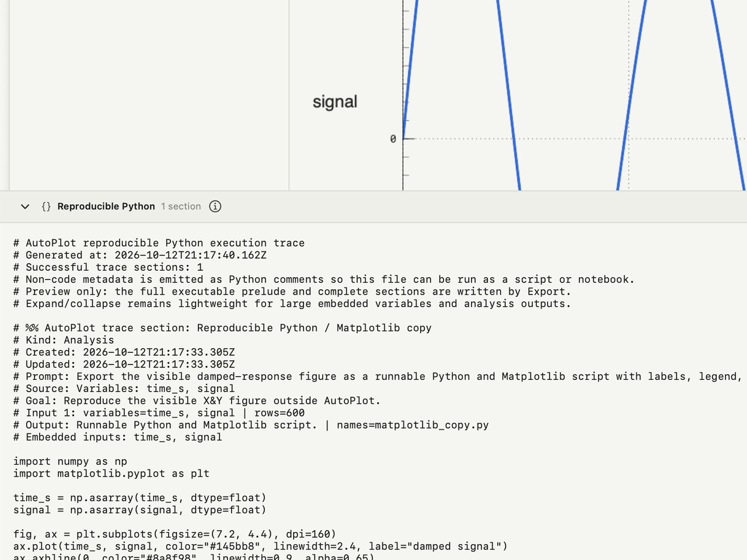Click the '# %% AutoPlot trace section' header line

[x=222, y=328]
